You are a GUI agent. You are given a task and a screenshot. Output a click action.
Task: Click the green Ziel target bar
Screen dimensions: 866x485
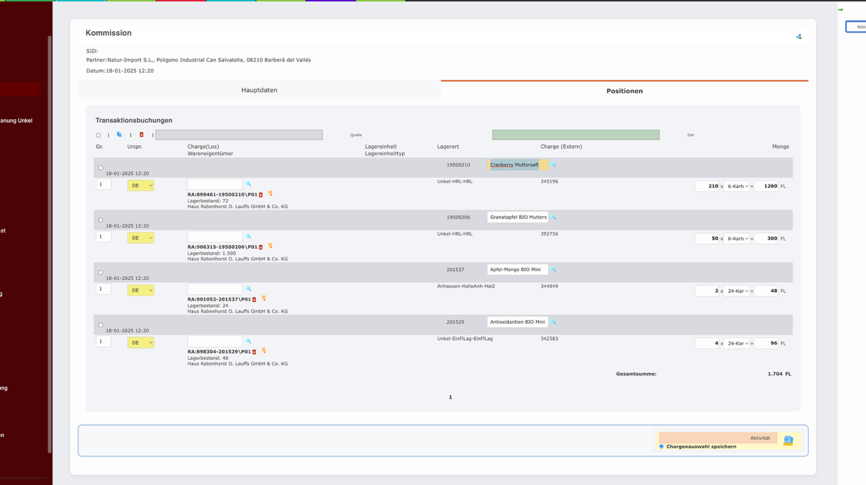click(575, 135)
